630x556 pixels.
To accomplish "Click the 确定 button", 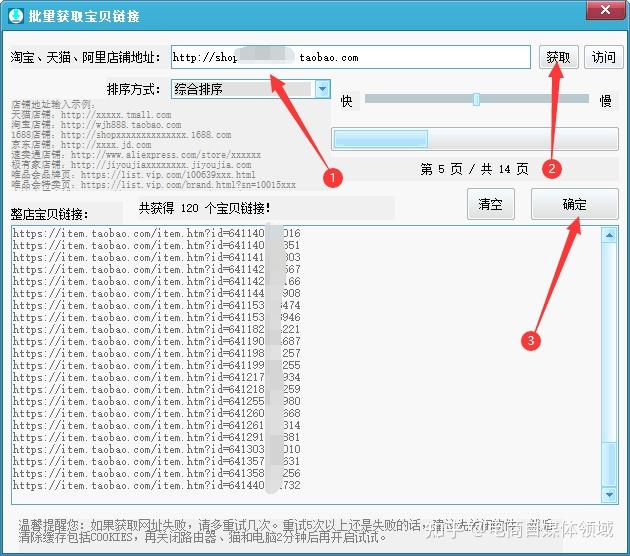I will pos(575,204).
